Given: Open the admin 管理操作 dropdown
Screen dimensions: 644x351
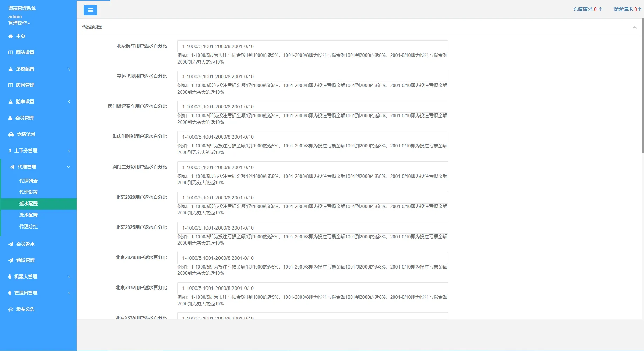Looking at the screenshot, I should [19, 23].
